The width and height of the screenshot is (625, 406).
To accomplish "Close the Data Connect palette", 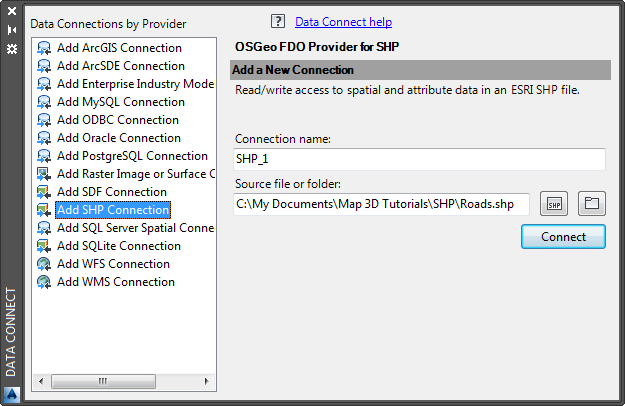I will tap(11, 12).
